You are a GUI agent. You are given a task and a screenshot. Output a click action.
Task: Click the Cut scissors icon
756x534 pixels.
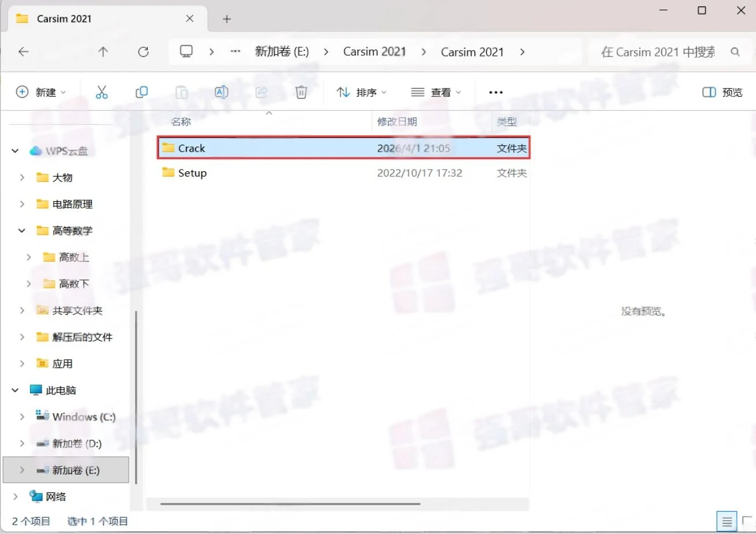102,92
